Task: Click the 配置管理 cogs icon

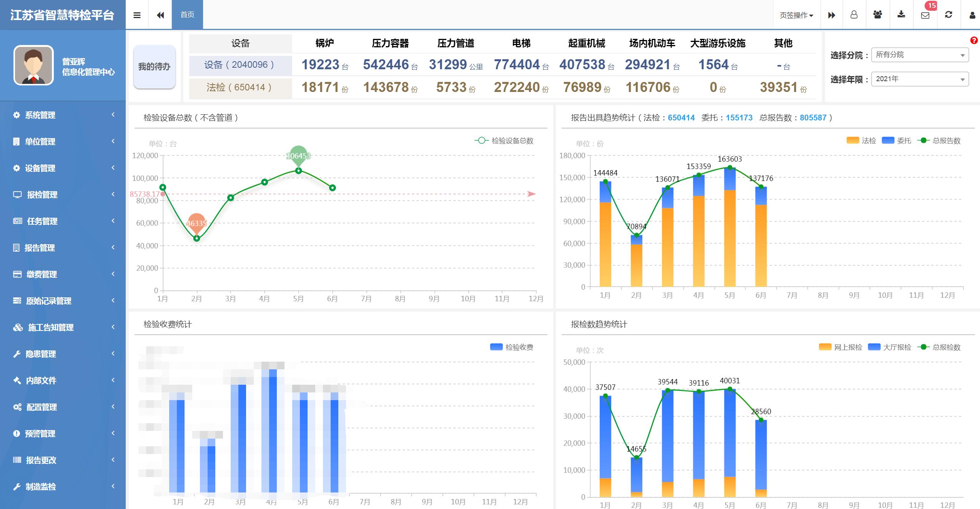Action: pos(17,407)
